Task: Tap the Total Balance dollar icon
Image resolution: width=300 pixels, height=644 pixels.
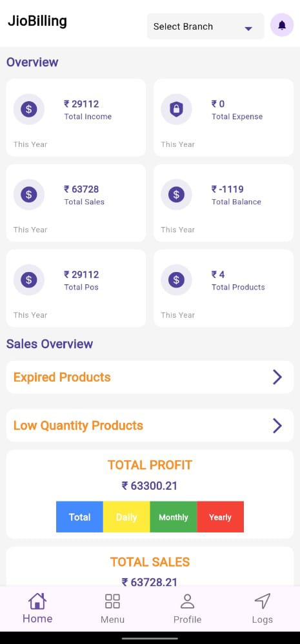Action: [176, 195]
